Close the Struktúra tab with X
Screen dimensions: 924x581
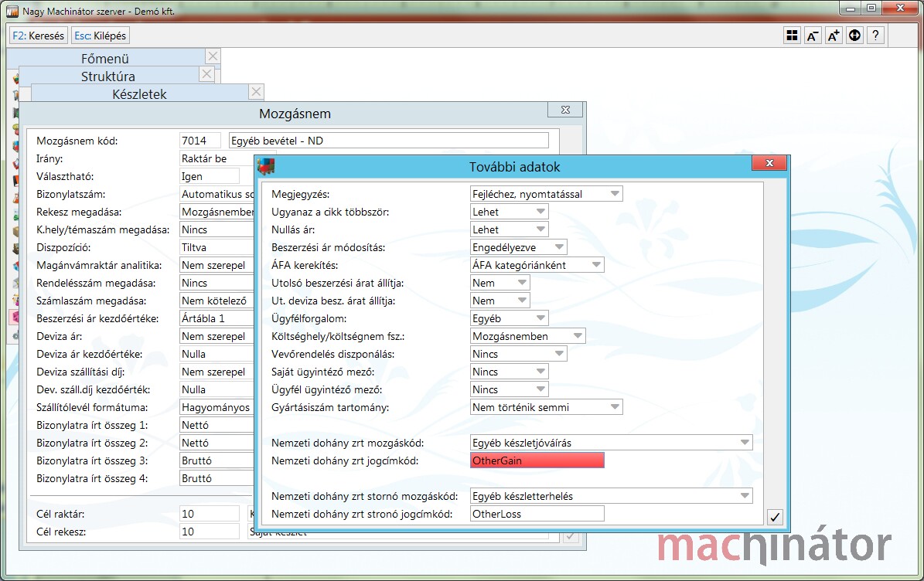(x=206, y=74)
